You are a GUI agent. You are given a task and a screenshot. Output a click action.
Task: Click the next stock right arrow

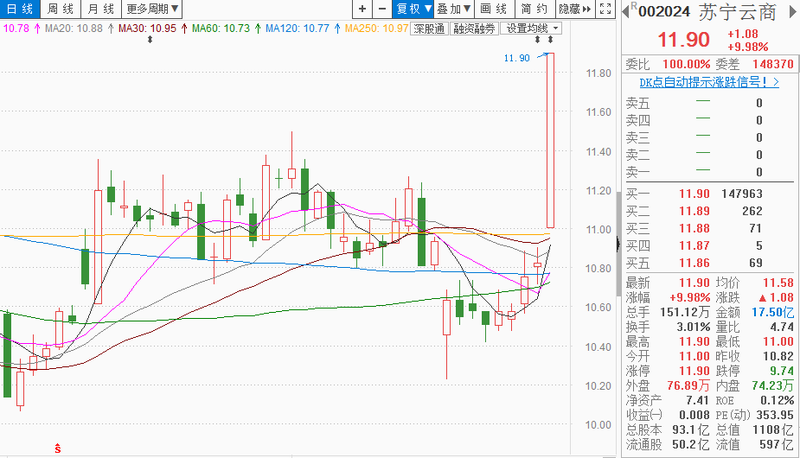792,13
